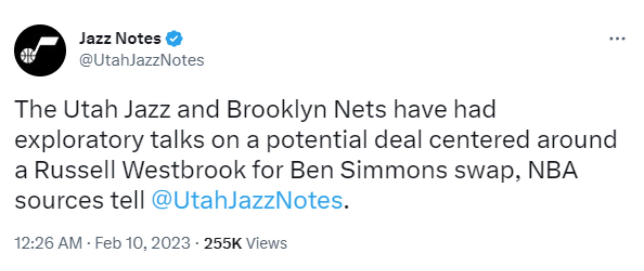This screenshot has width=644, height=271.
Task: Open the Jazz Notes profile avatar
Action: pos(40,50)
